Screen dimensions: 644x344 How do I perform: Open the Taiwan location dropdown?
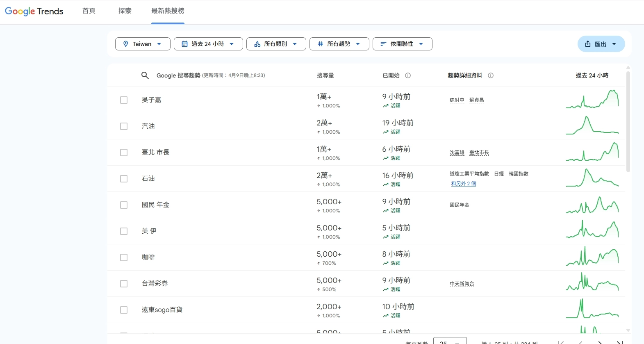point(143,44)
